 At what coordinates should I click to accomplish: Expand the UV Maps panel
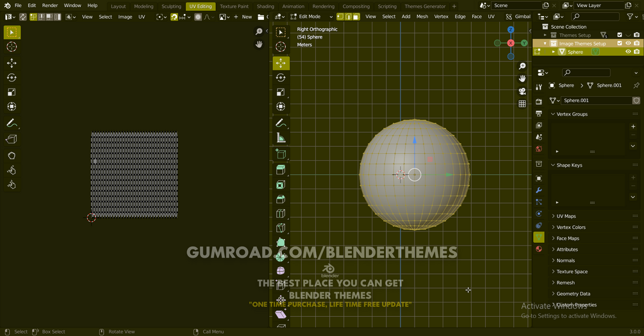pyautogui.click(x=566, y=216)
